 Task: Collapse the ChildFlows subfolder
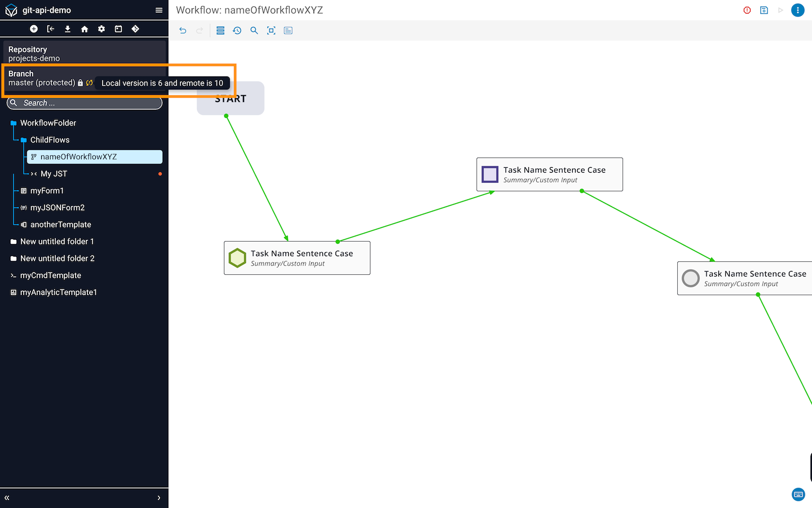(24, 140)
